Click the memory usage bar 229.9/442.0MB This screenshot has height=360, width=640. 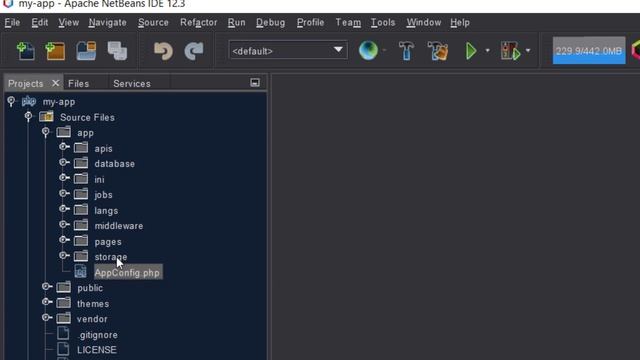coord(589,51)
